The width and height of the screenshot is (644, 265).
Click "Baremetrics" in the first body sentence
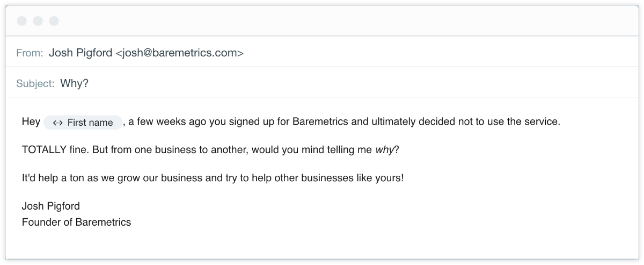click(320, 121)
